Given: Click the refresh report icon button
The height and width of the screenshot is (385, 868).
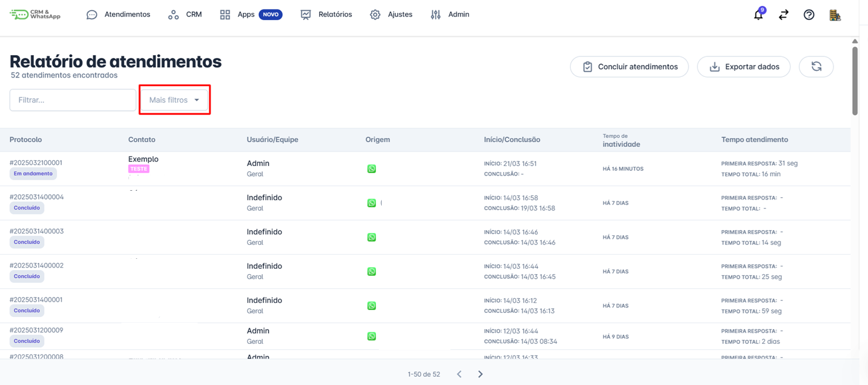Looking at the screenshot, I should pyautogui.click(x=816, y=67).
